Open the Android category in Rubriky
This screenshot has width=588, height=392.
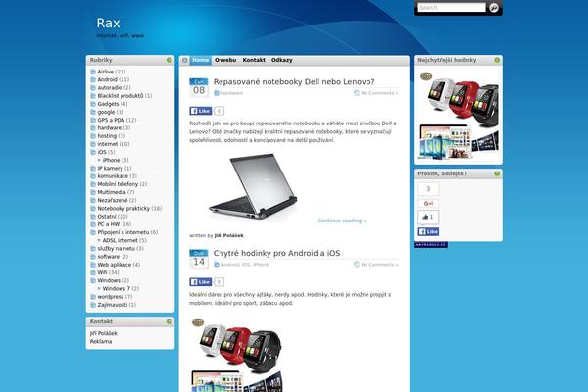pos(107,79)
